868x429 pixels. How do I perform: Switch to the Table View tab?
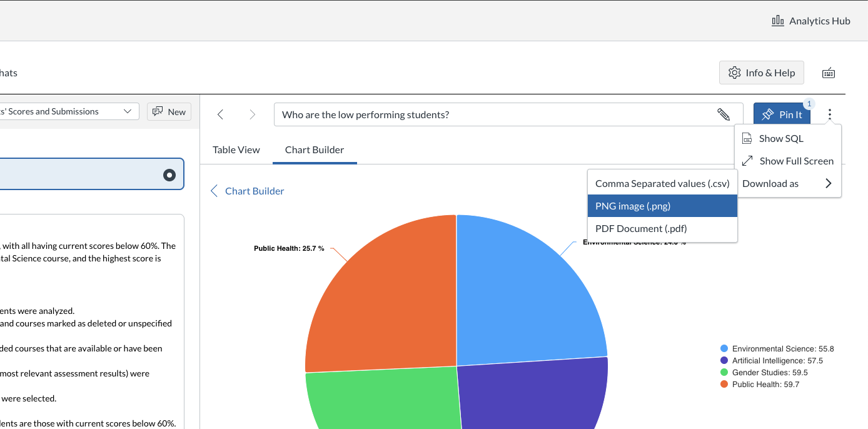(x=236, y=149)
